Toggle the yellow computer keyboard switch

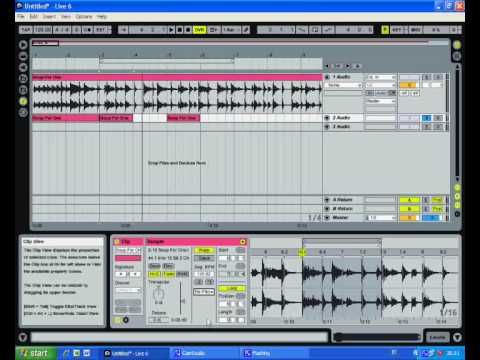385,30
